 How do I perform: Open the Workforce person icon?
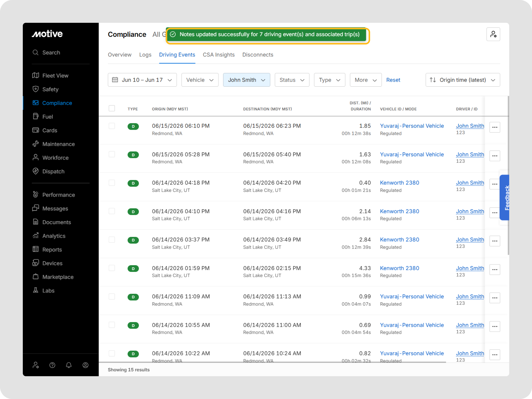click(36, 158)
